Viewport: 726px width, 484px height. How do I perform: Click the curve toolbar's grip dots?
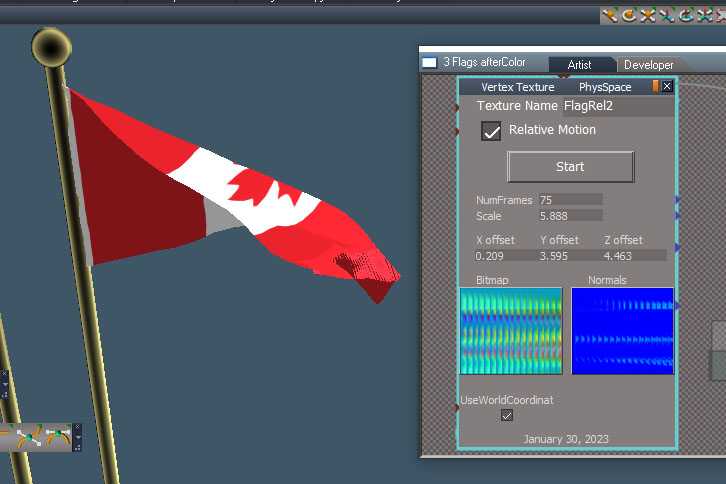click(x=77, y=447)
